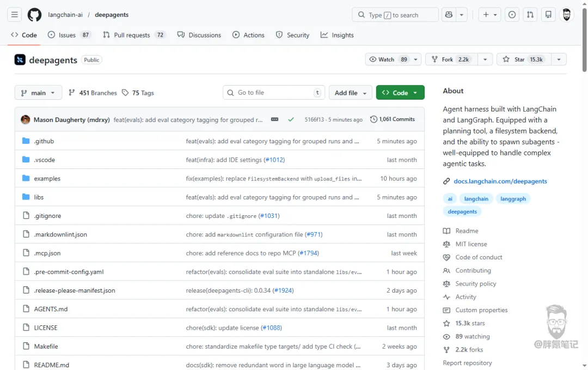
Task: Switch to the Pull requests tab
Action: [x=134, y=35]
